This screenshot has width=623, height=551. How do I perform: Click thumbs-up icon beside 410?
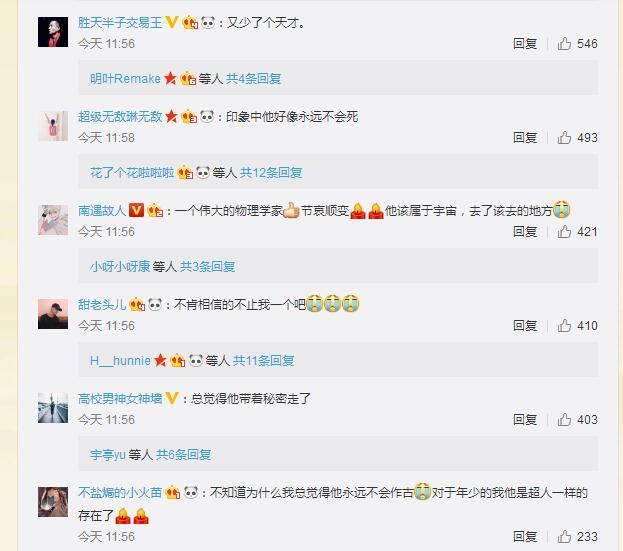[x=564, y=326]
